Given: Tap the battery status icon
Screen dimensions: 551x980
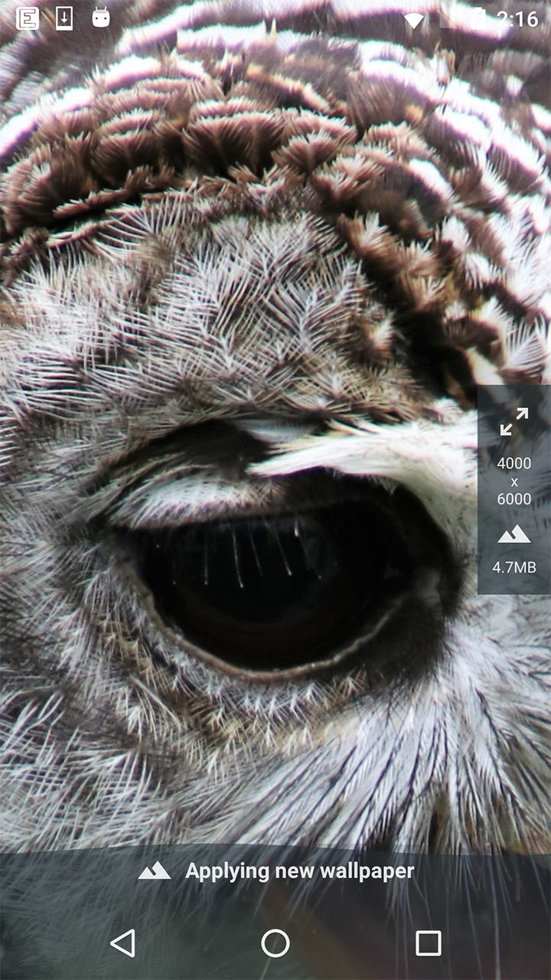Looking at the screenshot, I should coord(478,18).
